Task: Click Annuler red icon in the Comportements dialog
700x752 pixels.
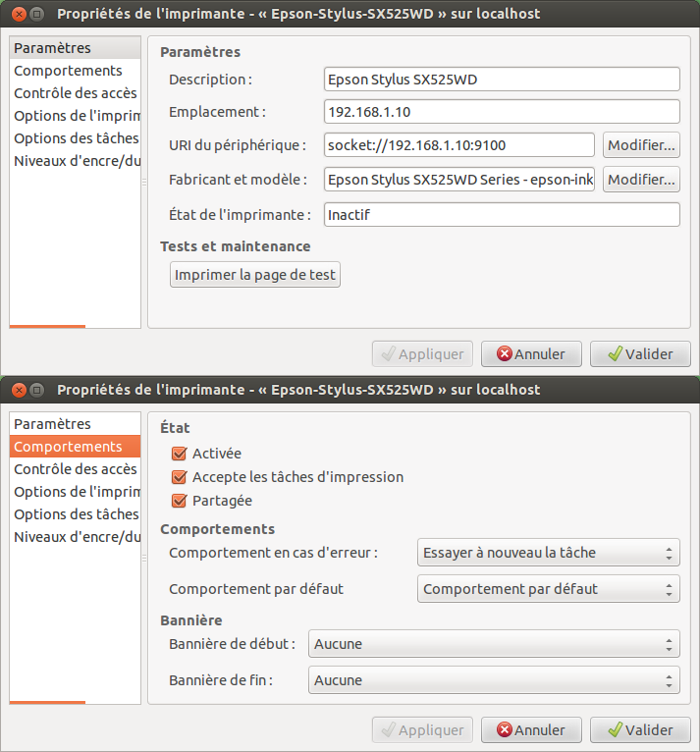Action: coord(505,730)
